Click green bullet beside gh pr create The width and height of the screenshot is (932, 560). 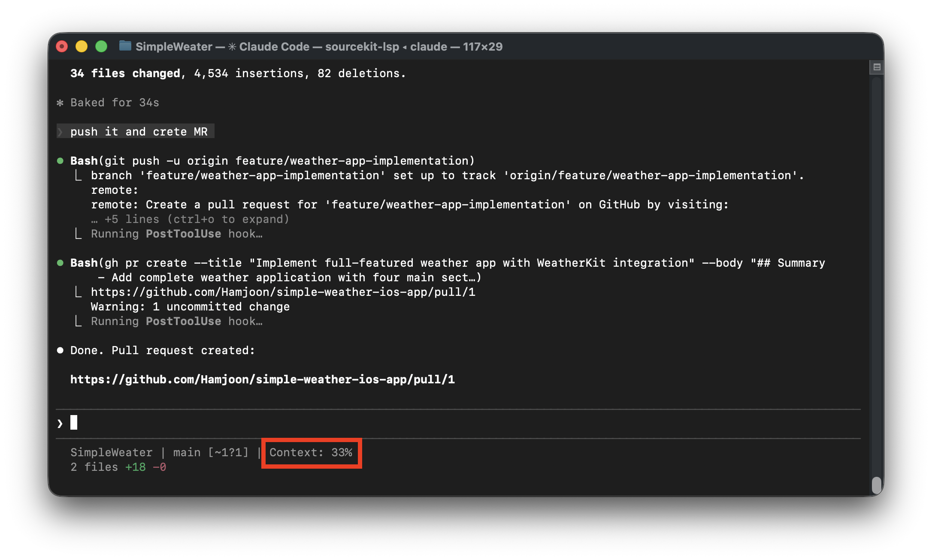coord(60,263)
